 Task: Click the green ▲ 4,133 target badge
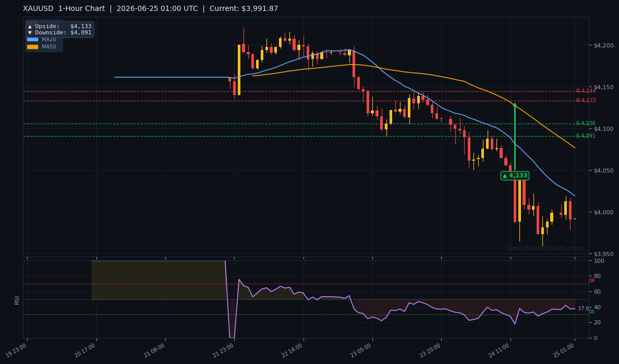point(515,176)
